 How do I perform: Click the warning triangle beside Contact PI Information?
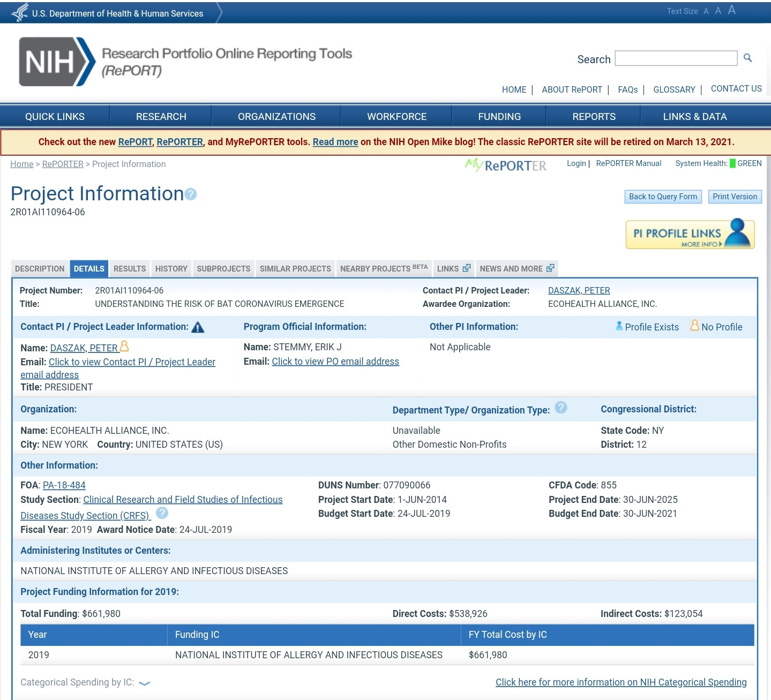point(198,327)
